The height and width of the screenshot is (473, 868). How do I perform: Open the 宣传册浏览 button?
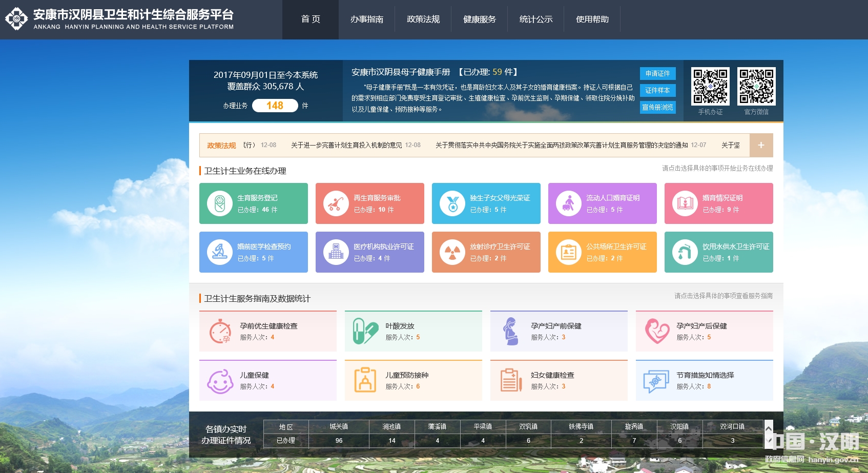click(658, 107)
